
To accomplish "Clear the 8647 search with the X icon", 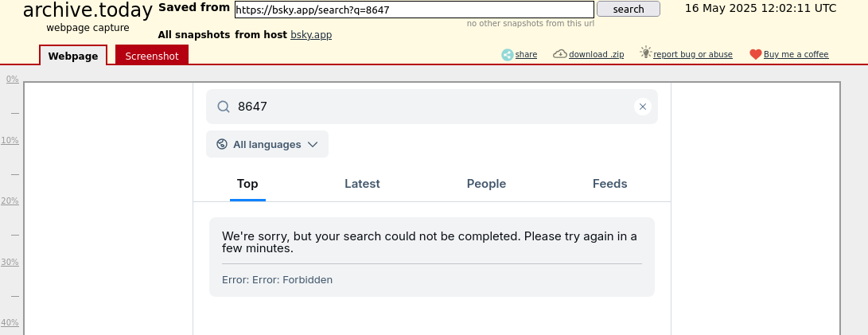I will [642, 107].
